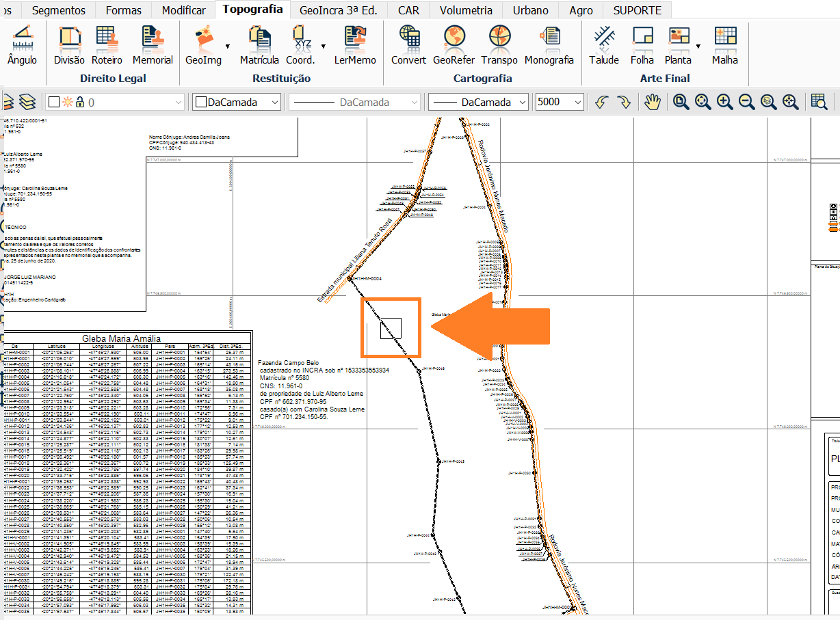Click the Direito Legal group label
This screenshot has height=620, width=840.
point(113,79)
